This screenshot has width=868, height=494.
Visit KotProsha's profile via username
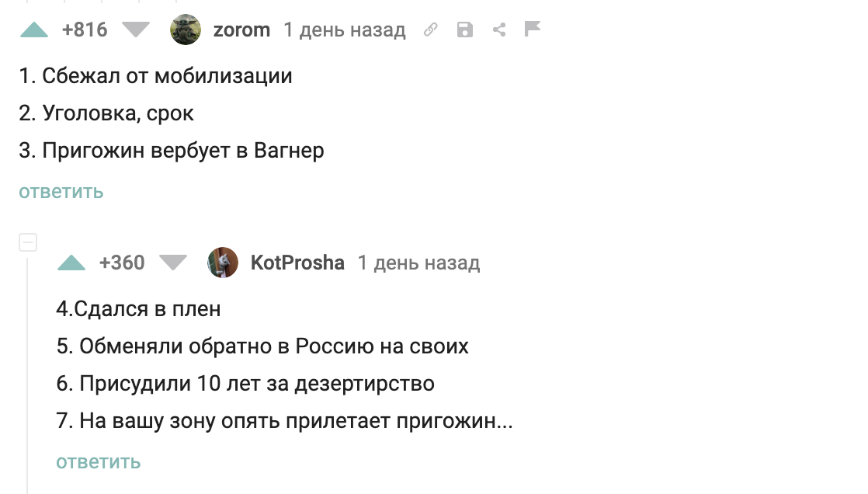click(297, 263)
